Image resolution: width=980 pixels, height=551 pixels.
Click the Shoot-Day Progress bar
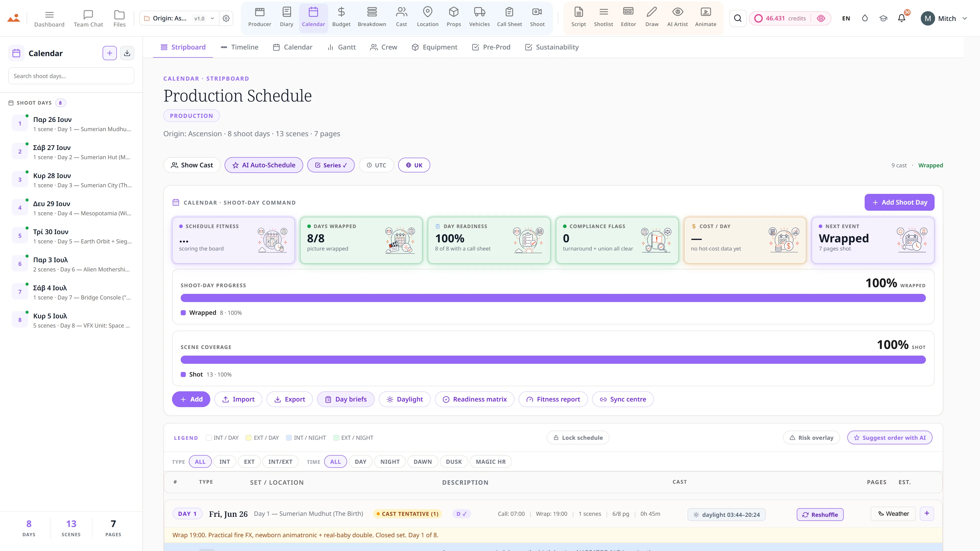[x=553, y=298]
